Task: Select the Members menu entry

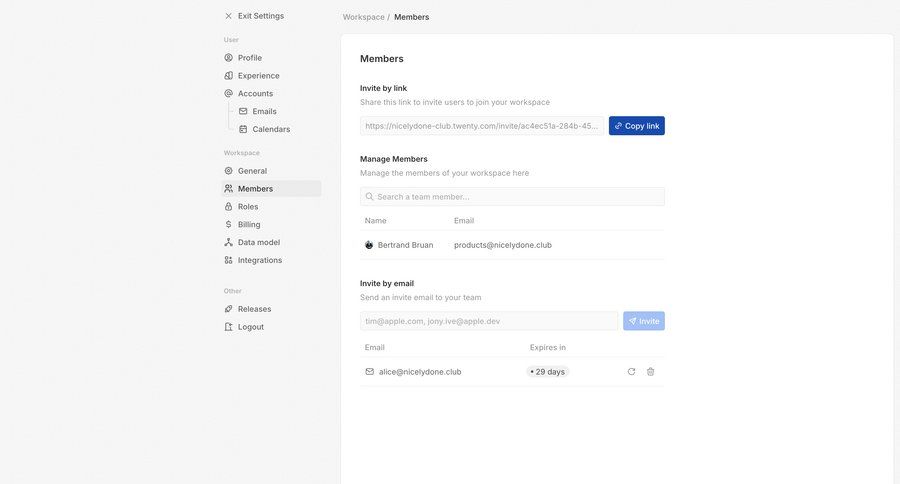Action: point(271,188)
